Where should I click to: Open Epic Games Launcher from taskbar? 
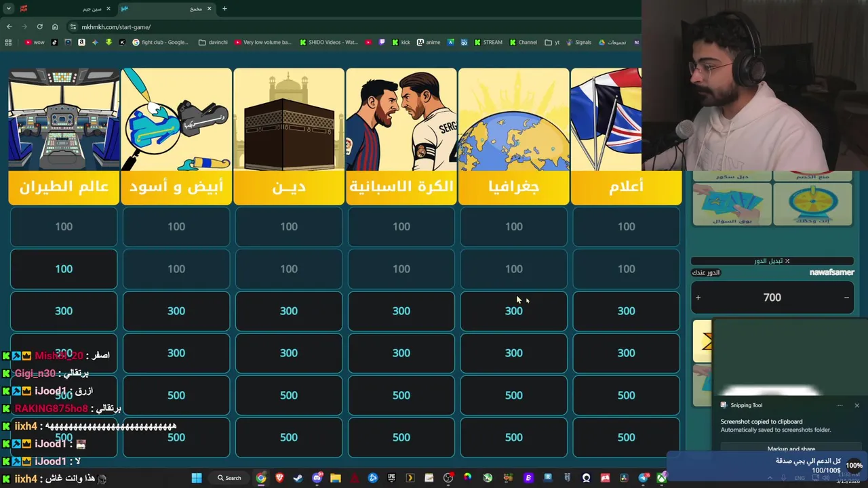[x=391, y=478]
